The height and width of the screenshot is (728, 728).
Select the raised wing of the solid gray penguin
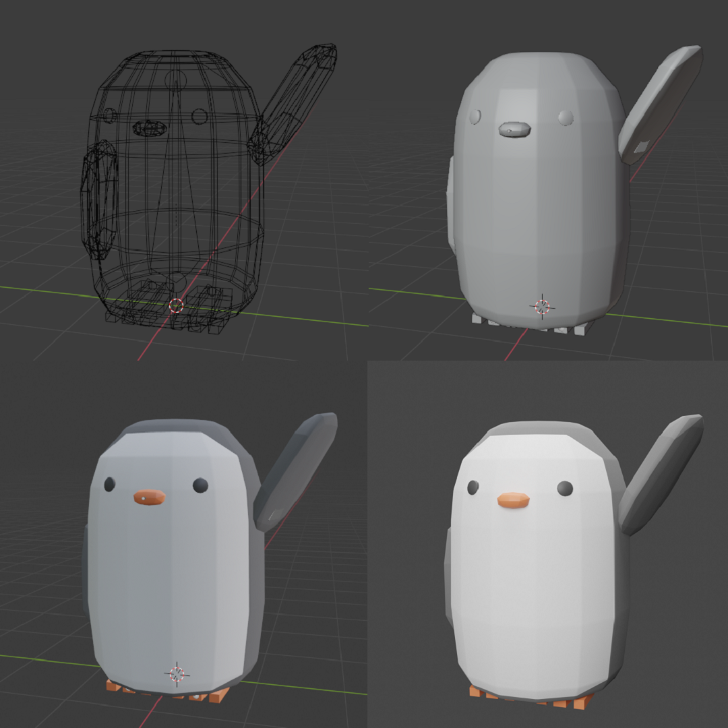pyautogui.click(x=659, y=104)
